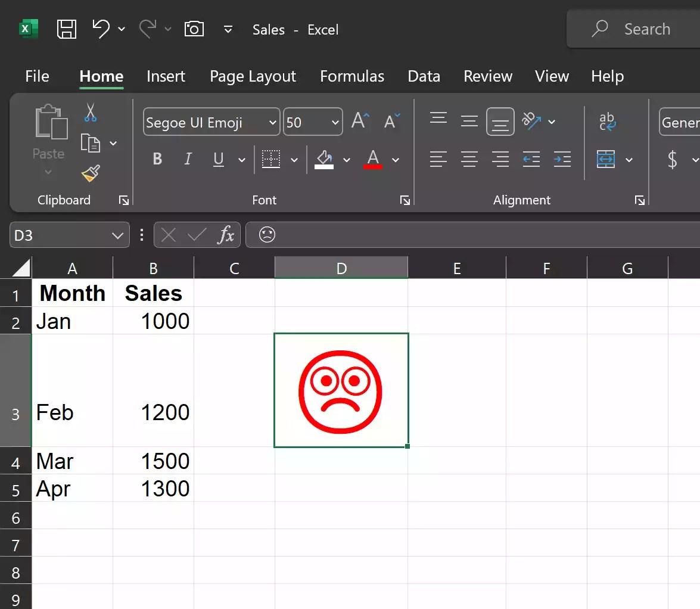The image size is (700, 609).
Task: Switch to the Formulas tab
Action: tap(351, 76)
